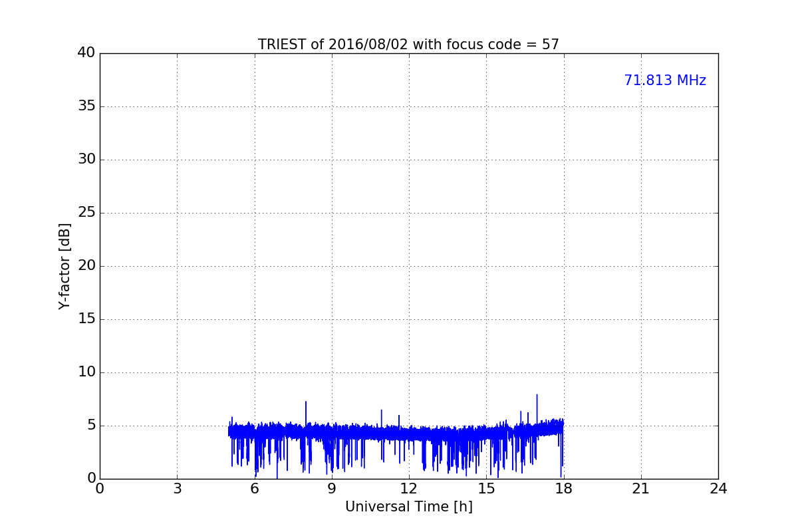Screen dimensions: 798x532
Task: Click the y-axis tick label '20'
Action: coord(86,266)
